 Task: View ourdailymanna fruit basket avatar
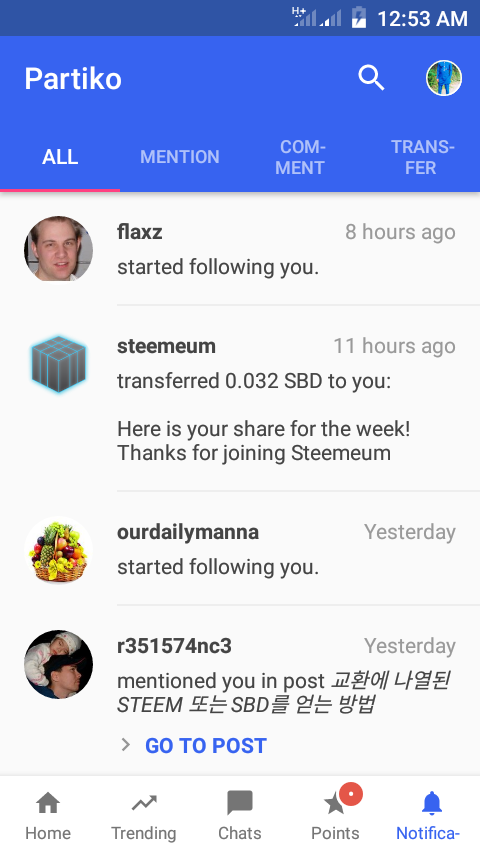(x=58, y=551)
